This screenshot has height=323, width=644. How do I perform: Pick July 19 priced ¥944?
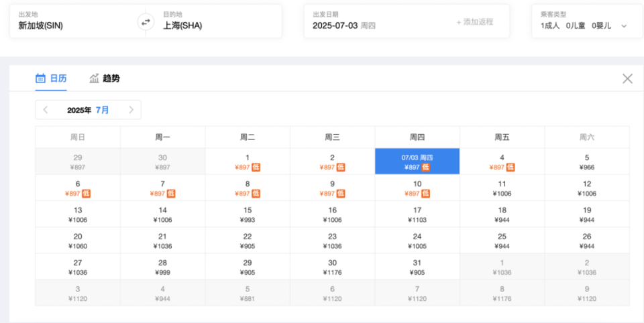587,214
